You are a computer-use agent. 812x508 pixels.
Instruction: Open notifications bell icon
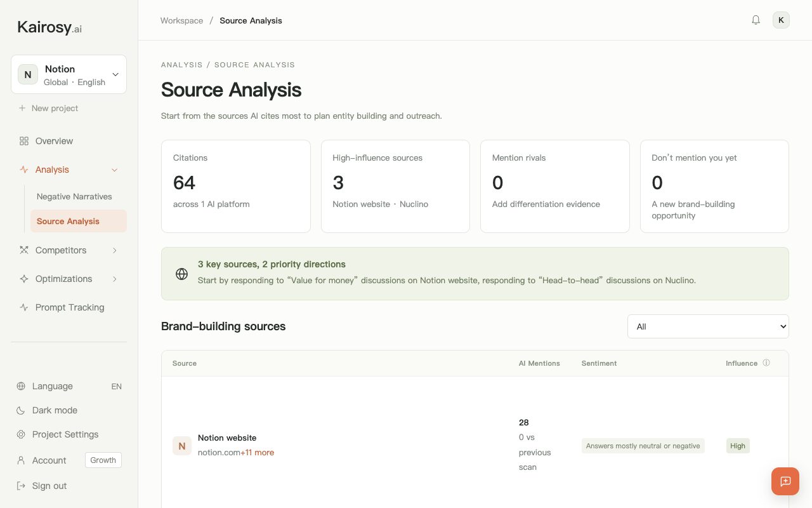pos(756,20)
